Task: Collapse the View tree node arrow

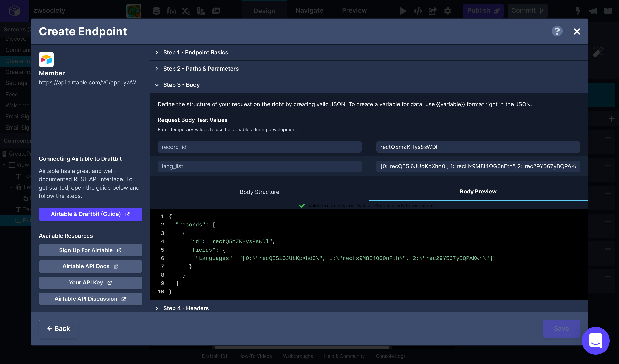Action: pos(4,165)
